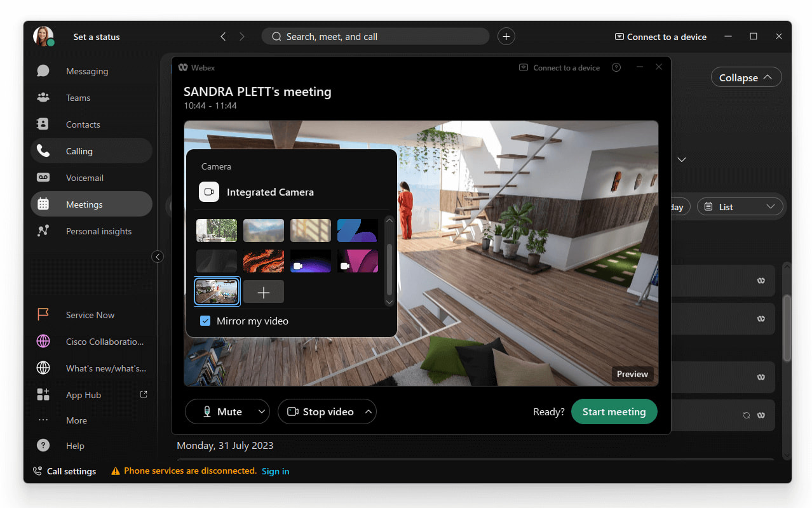The image size is (812, 508).
Task: Open the video options chevron next to Stop video
Action: point(369,411)
